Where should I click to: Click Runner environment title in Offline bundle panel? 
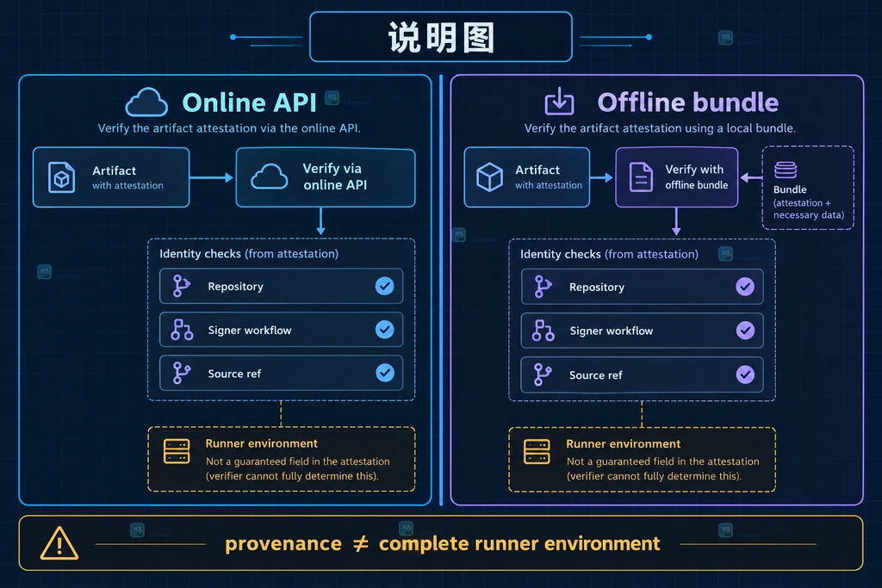(x=624, y=444)
